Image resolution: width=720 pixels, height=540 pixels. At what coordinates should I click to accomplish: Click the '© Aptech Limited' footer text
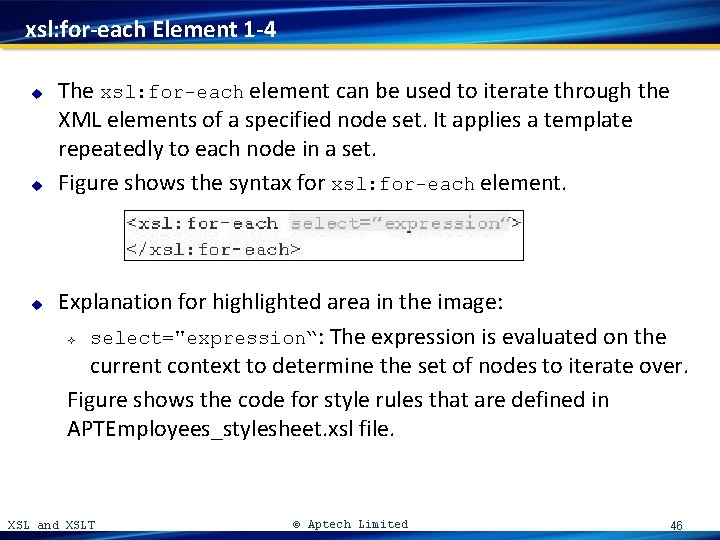(x=350, y=524)
